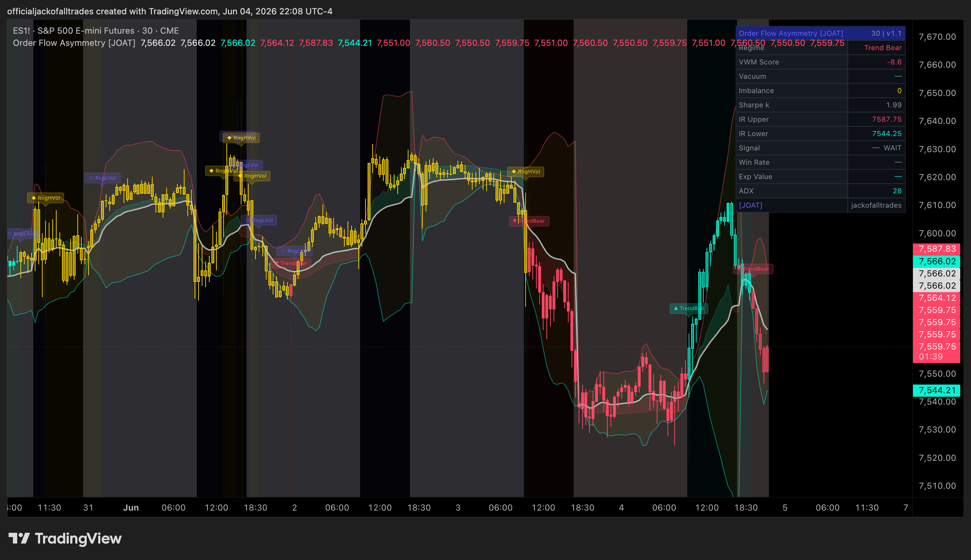Click the 7,670.00 price axis tick

[x=937, y=37]
